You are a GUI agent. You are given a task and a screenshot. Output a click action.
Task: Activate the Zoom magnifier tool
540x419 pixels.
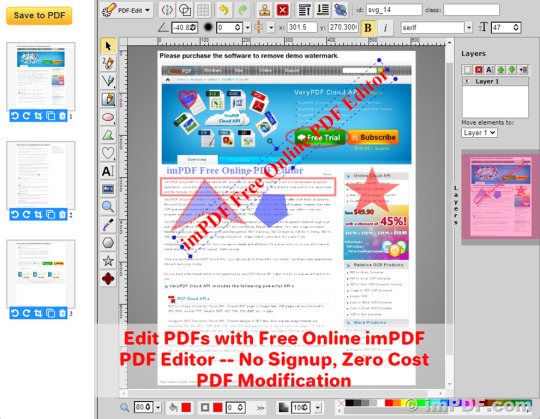[108, 207]
